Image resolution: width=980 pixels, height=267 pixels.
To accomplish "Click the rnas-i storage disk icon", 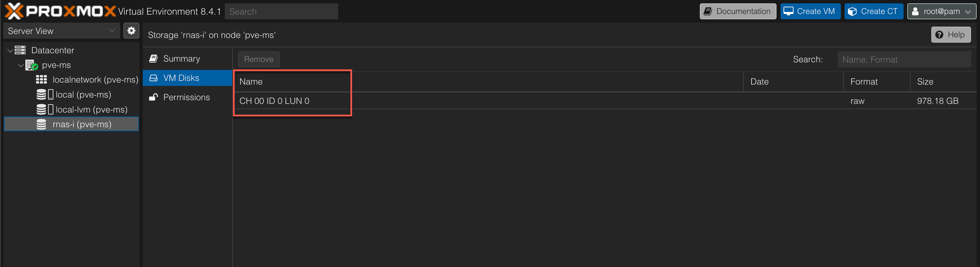I will [x=41, y=124].
